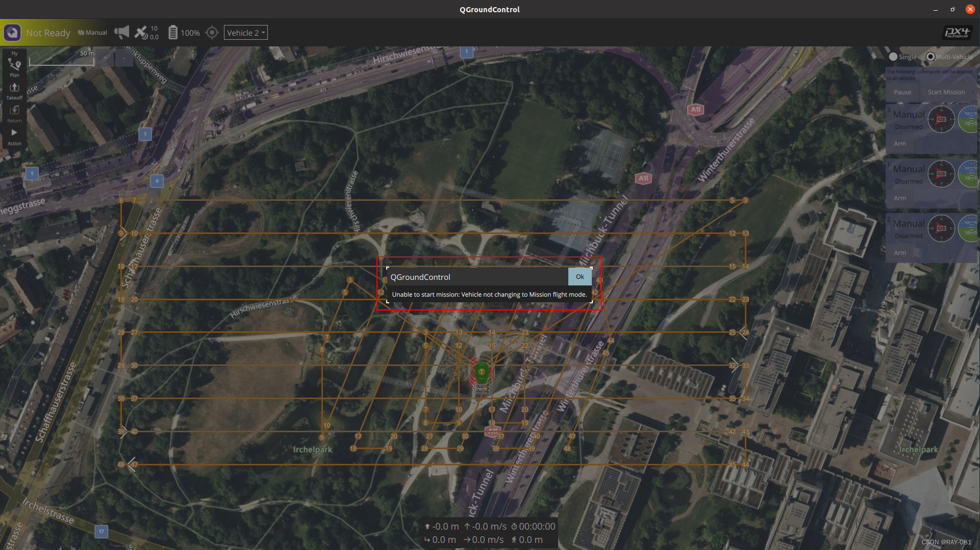Arm vehicle 3
Viewport: 980px width, 550px height.
click(x=900, y=144)
